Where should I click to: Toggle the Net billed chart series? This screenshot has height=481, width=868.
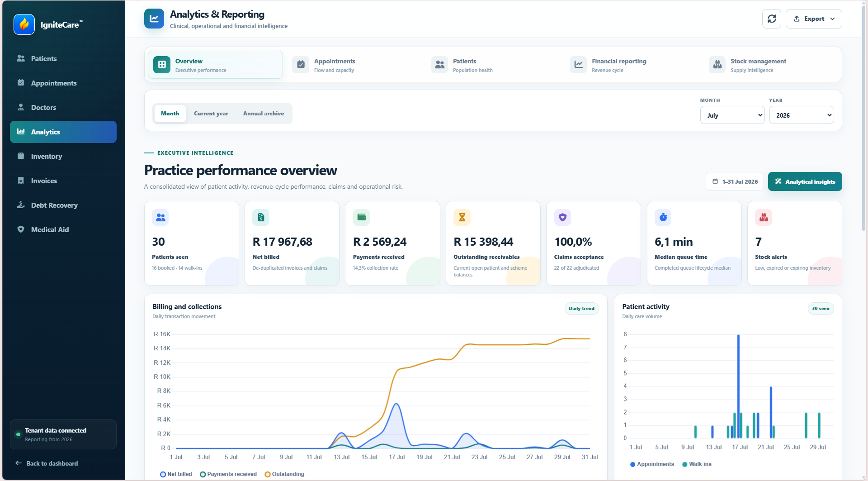176,474
